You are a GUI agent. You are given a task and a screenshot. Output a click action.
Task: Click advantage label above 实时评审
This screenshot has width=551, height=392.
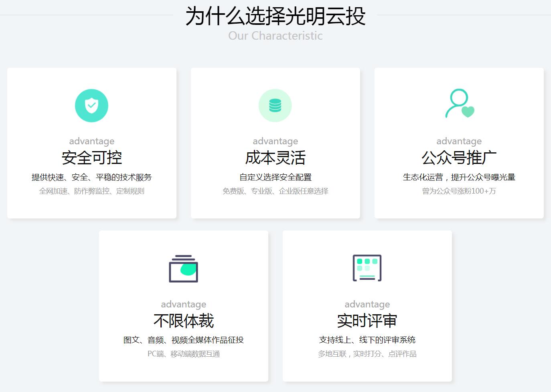367,304
